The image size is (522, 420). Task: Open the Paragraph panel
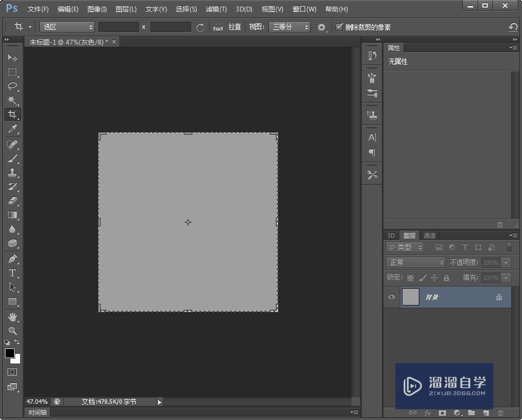pyautogui.click(x=372, y=153)
